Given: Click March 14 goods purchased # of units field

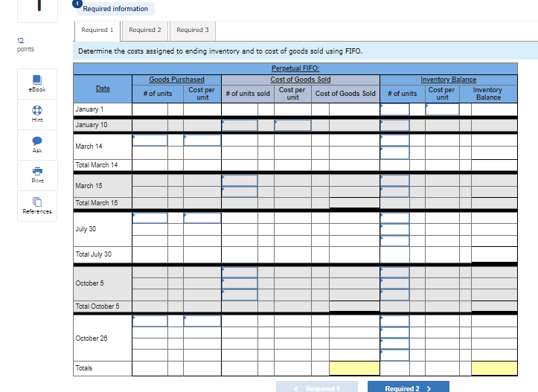Looking at the screenshot, I should 150,141.
